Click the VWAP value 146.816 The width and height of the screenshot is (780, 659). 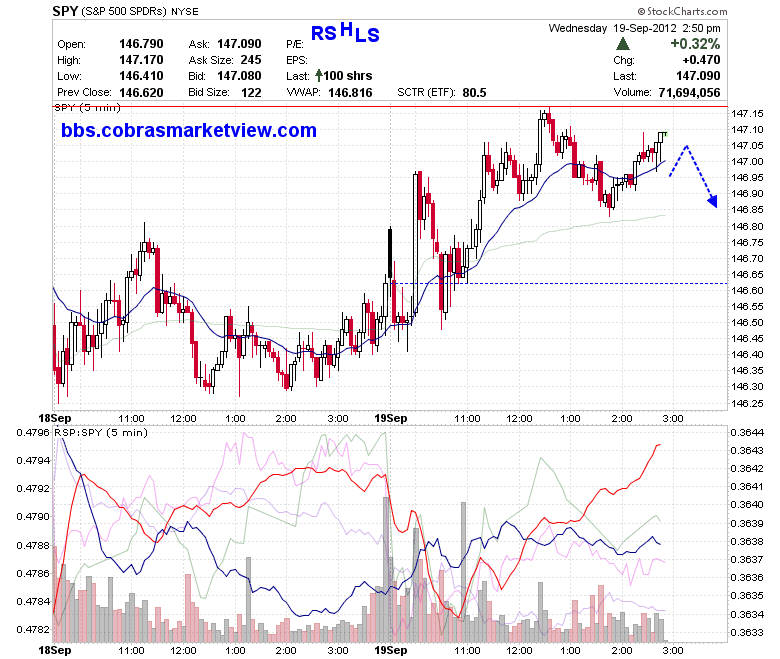tap(350, 93)
